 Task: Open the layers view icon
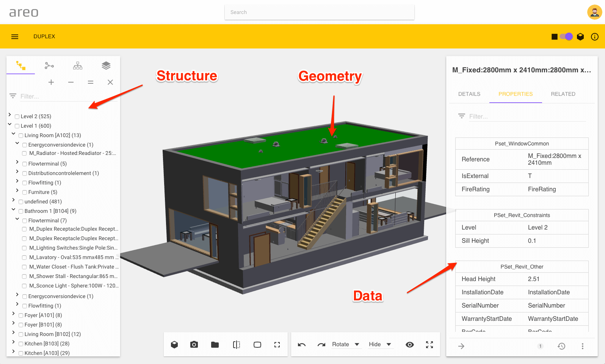[106, 66]
